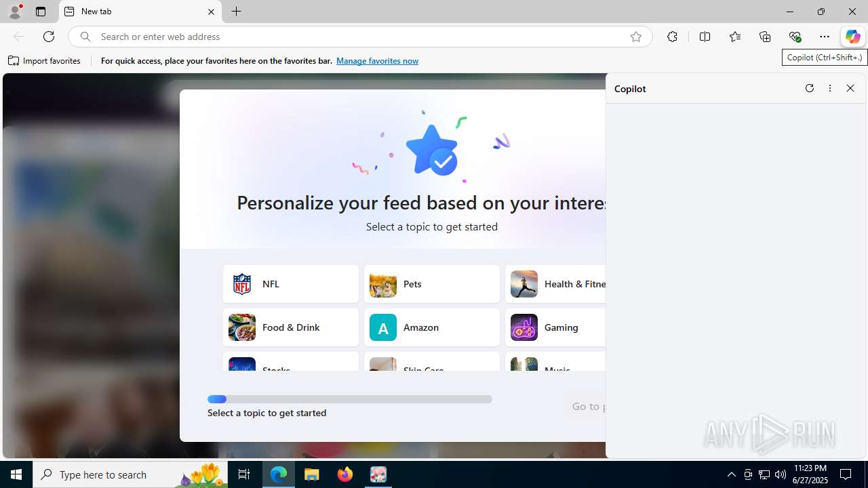
Task: Refresh the current page
Action: pos(49,37)
